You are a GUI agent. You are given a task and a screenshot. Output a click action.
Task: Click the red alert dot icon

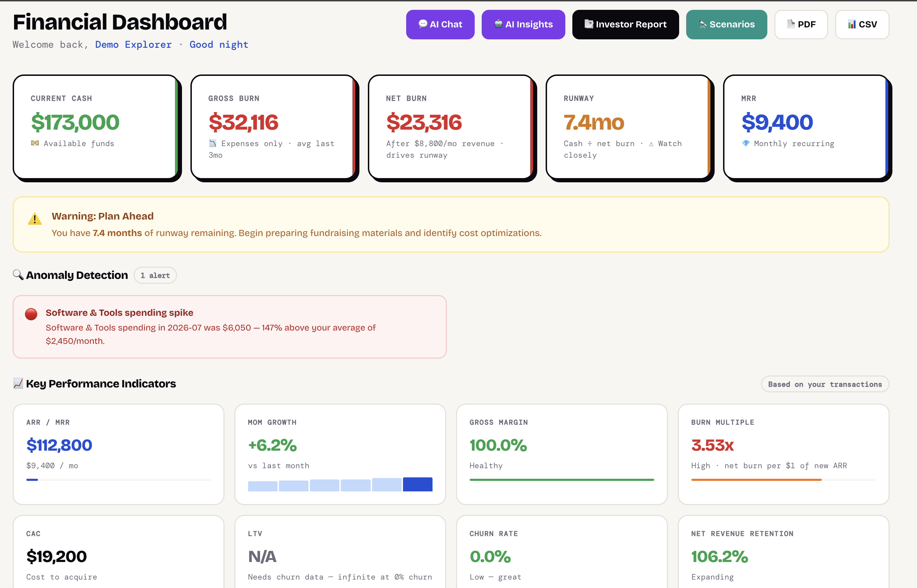tap(31, 314)
